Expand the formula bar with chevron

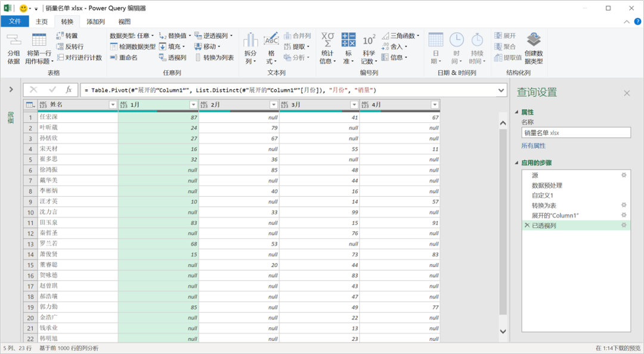click(x=501, y=90)
